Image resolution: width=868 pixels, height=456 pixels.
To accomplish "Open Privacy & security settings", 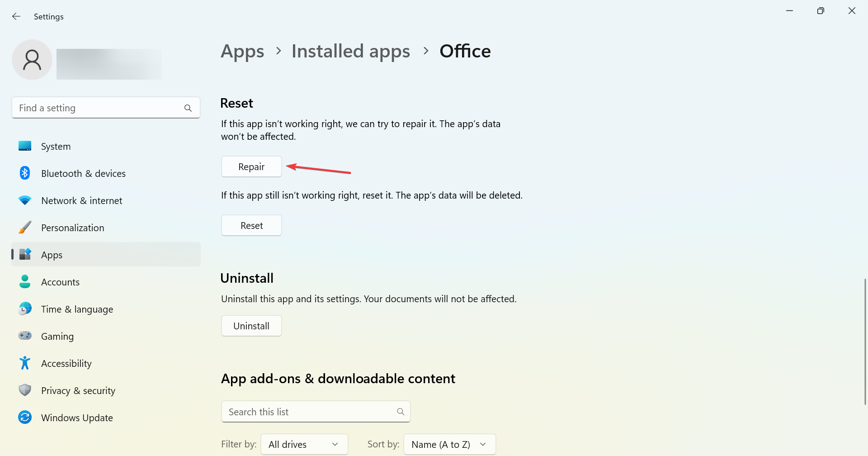I will [106, 390].
